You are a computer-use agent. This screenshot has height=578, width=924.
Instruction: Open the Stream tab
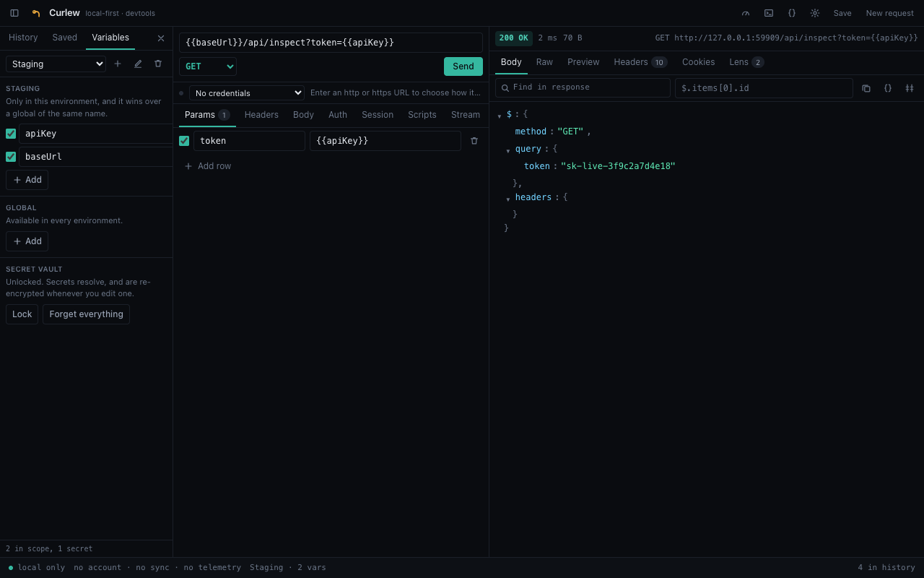click(x=466, y=115)
